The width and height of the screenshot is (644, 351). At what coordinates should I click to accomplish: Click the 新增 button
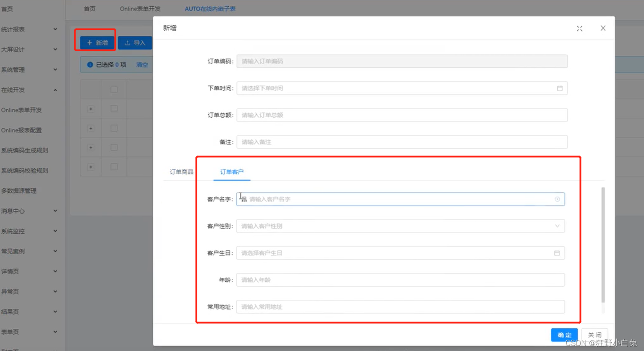coord(97,43)
